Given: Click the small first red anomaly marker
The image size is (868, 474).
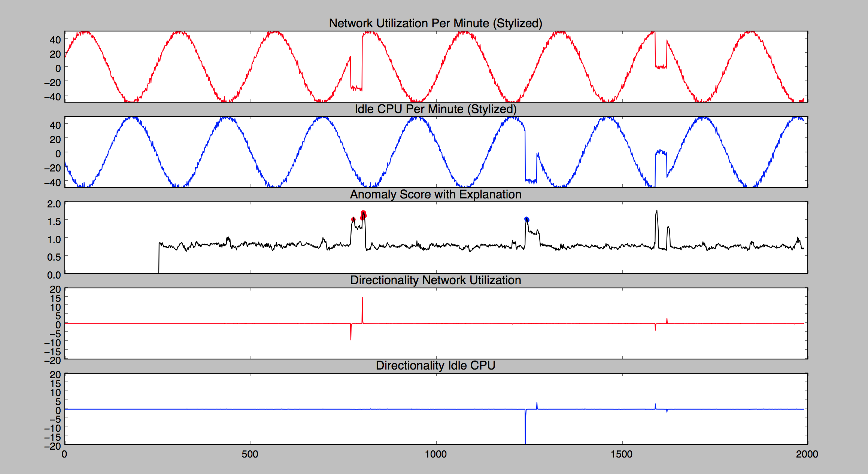Looking at the screenshot, I should [x=353, y=219].
